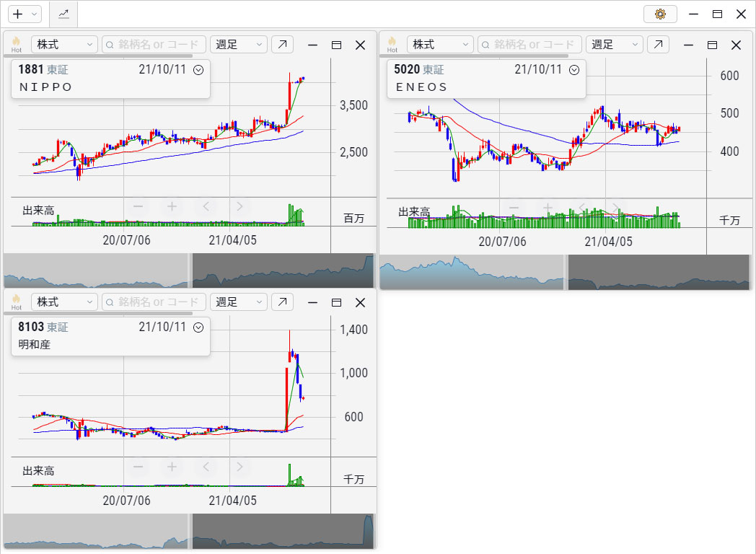Click the NIPPO panel toolbar horizontal scrollbar
The width and height of the screenshot is (756, 554).
pyautogui.click(x=98, y=56)
